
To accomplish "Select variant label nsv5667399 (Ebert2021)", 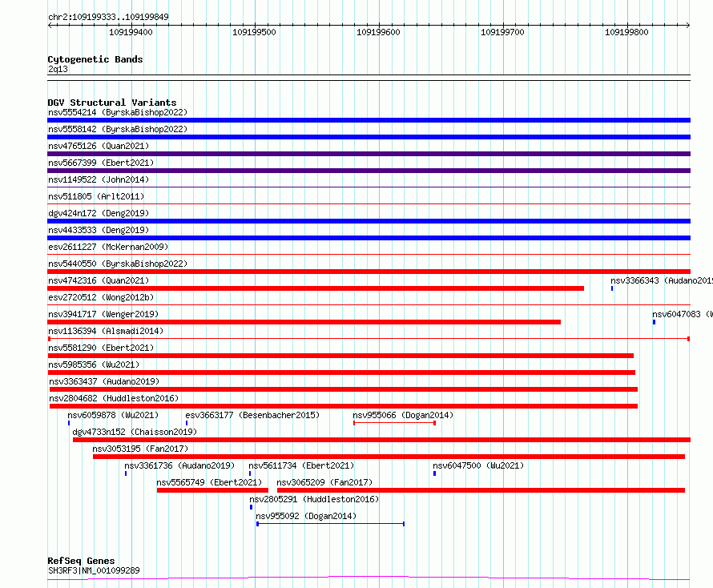I will coord(101,163).
